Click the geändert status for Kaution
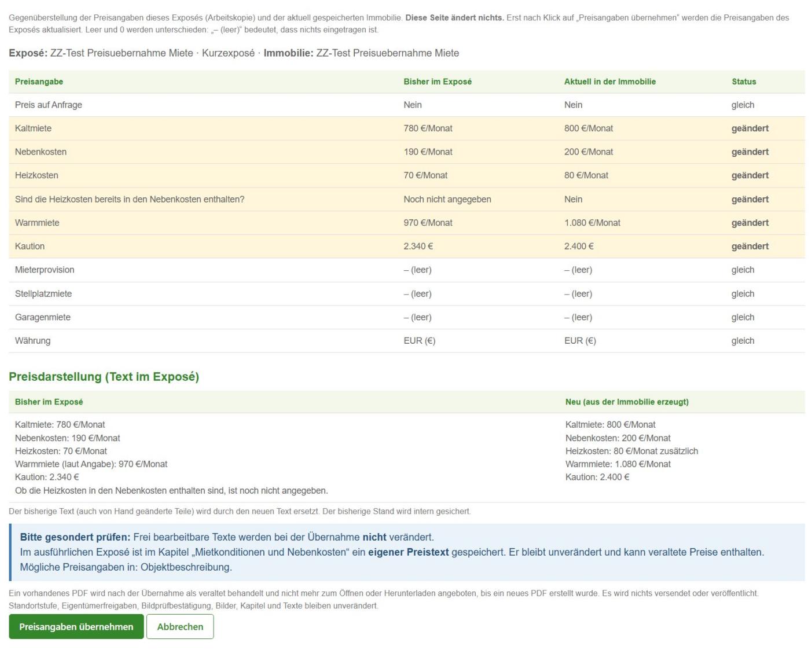Viewport: 812px width, 654px height. 750,246
